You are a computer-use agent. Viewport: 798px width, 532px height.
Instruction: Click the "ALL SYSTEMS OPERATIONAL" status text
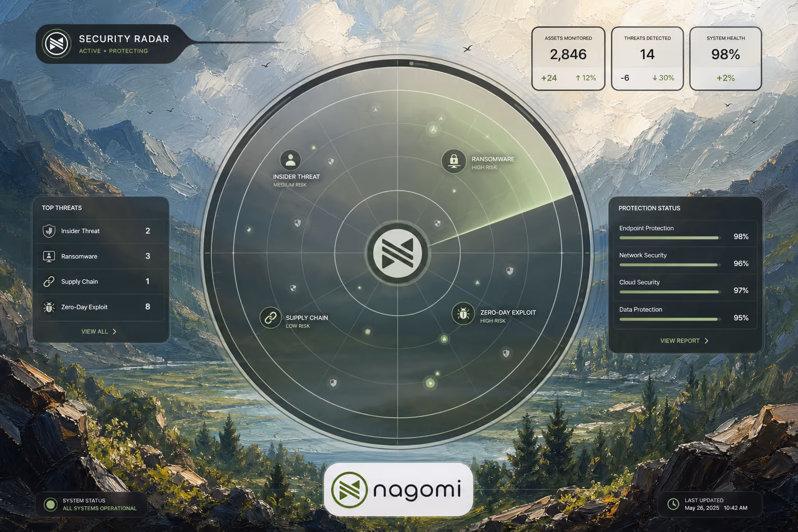coord(100,509)
